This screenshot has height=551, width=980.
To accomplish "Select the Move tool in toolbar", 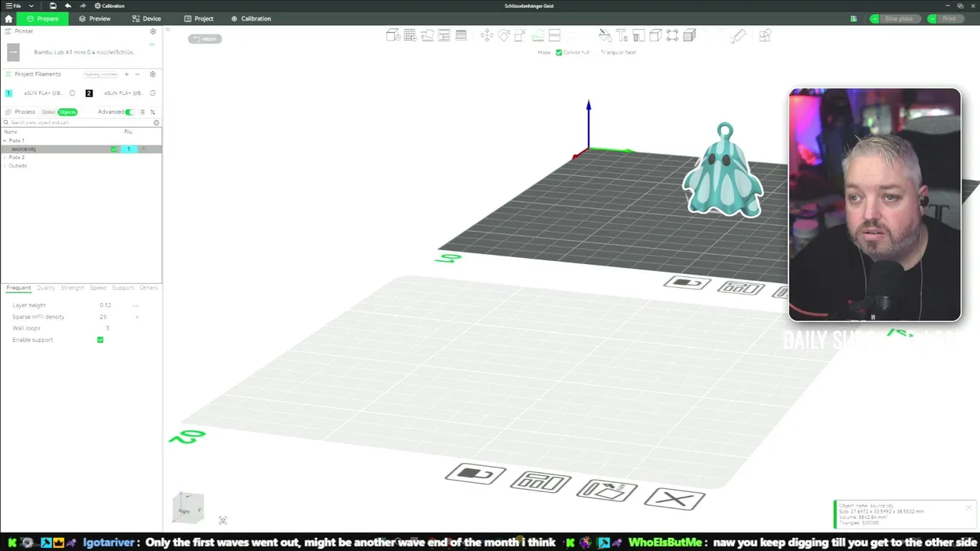I will click(x=487, y=35).
